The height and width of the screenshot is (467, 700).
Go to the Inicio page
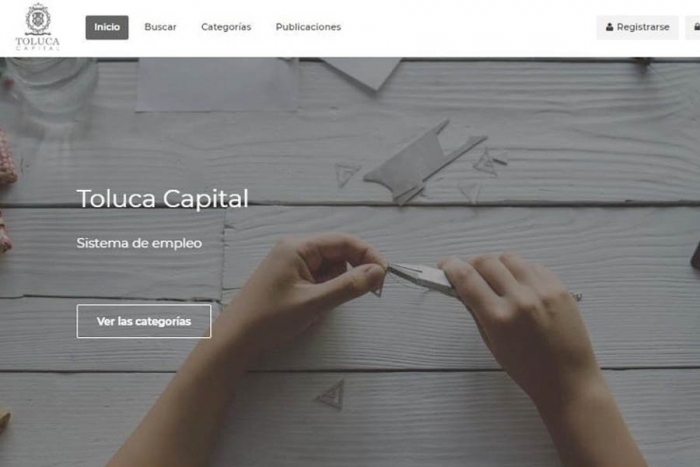(x=107, y=27)
